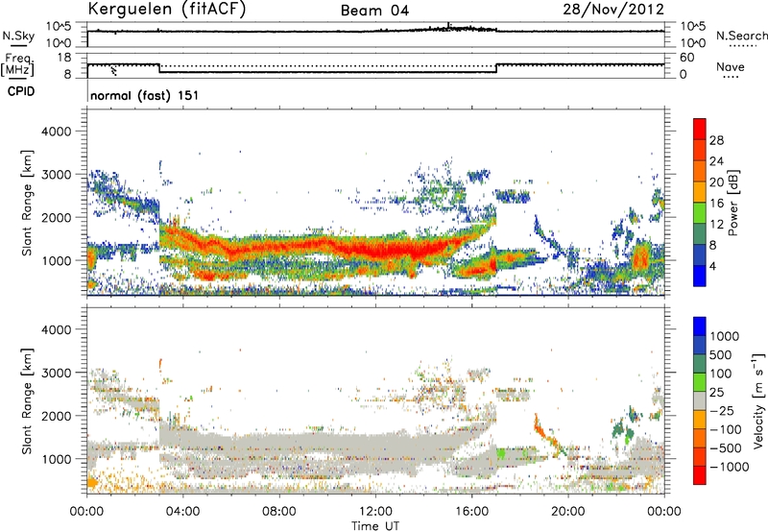Click the '12:00' time tick label
Image resolution: width=768 pixels, height=532 pixels.
pyautogui.click(x=375, y=512)
